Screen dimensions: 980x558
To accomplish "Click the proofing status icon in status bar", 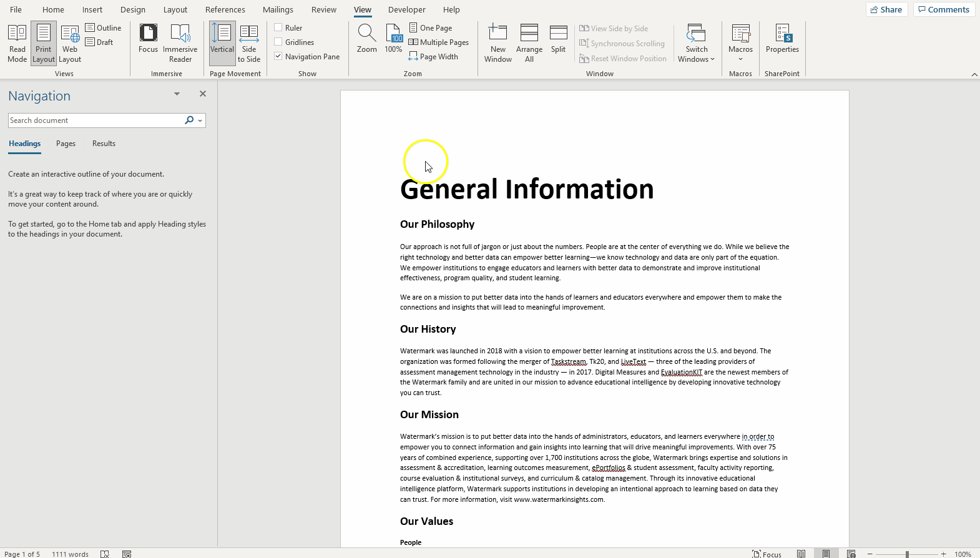I will [105, 554].
